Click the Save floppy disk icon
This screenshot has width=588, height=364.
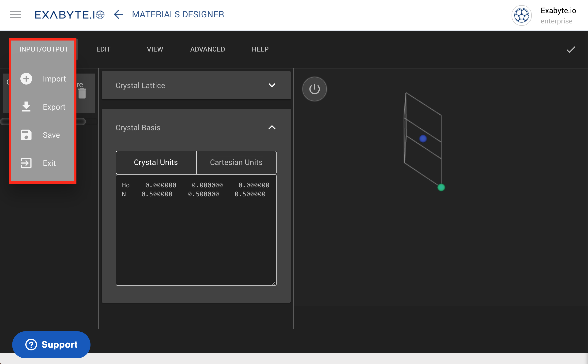26,135
